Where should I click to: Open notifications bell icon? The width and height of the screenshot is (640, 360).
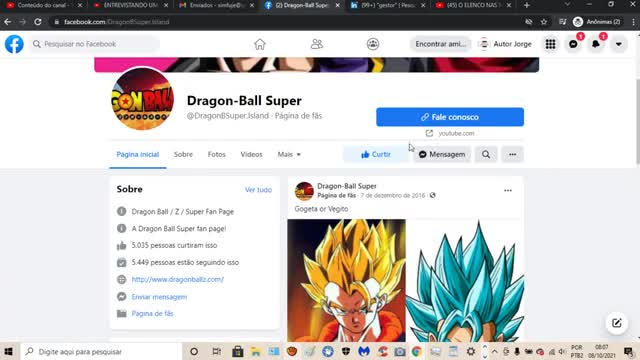tap(596, 44)
